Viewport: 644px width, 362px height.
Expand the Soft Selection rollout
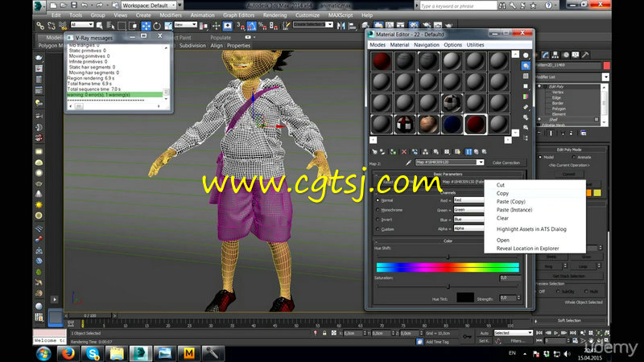569,320
